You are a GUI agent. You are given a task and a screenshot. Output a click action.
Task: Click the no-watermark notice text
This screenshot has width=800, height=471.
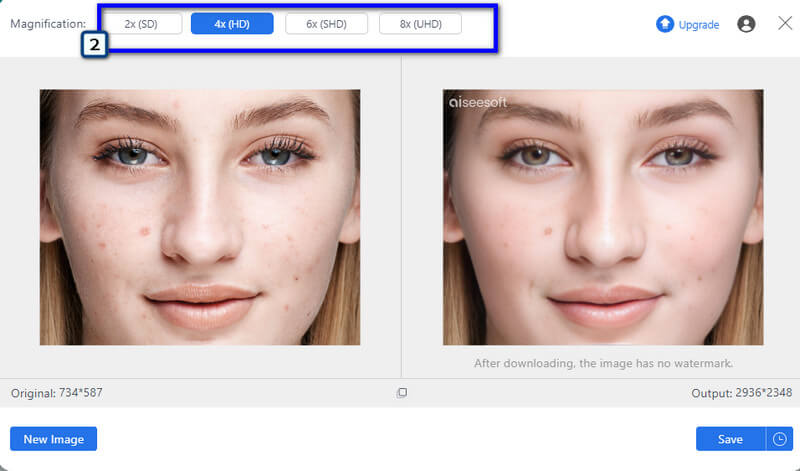click(603, 363)
